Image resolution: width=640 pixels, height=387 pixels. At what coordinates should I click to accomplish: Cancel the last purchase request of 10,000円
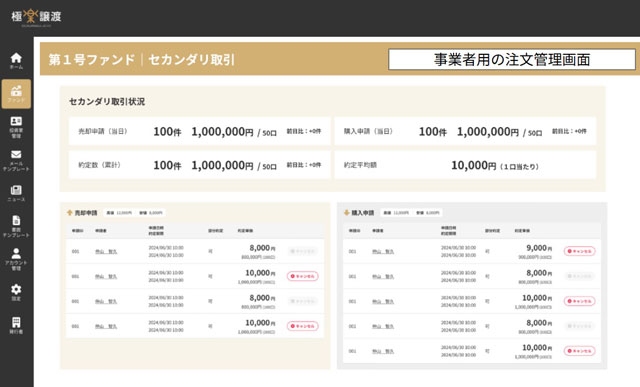click(580, 351)
